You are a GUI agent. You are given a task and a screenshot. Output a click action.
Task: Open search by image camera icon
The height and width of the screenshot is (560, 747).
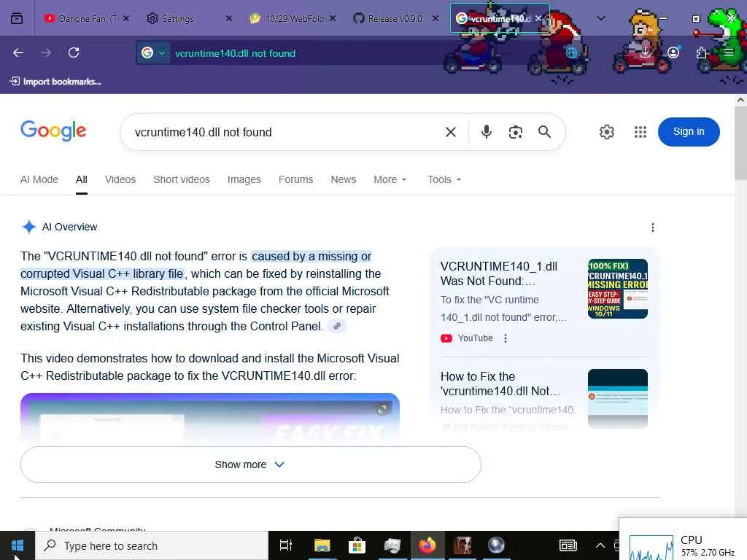click(516, 132)
